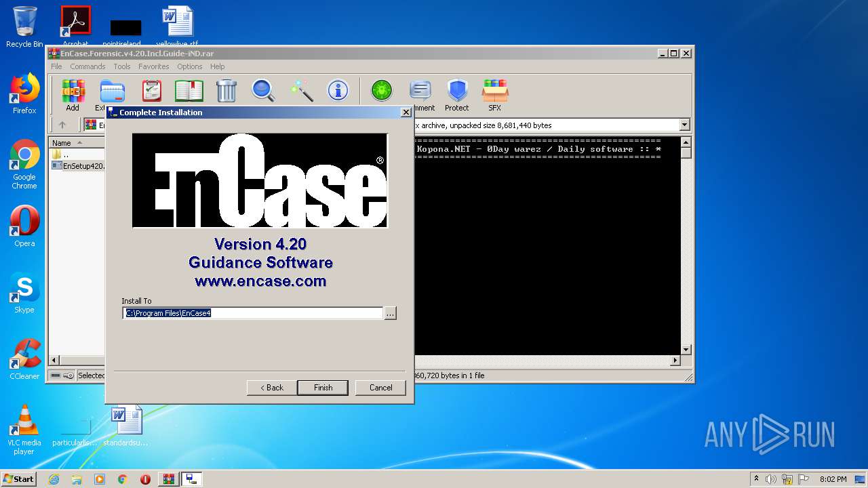Image resolution: width=868 pixels, height=488 pixels.
Task: Click the Extract To folder icon in WinRAR
Action: [111, 91]
